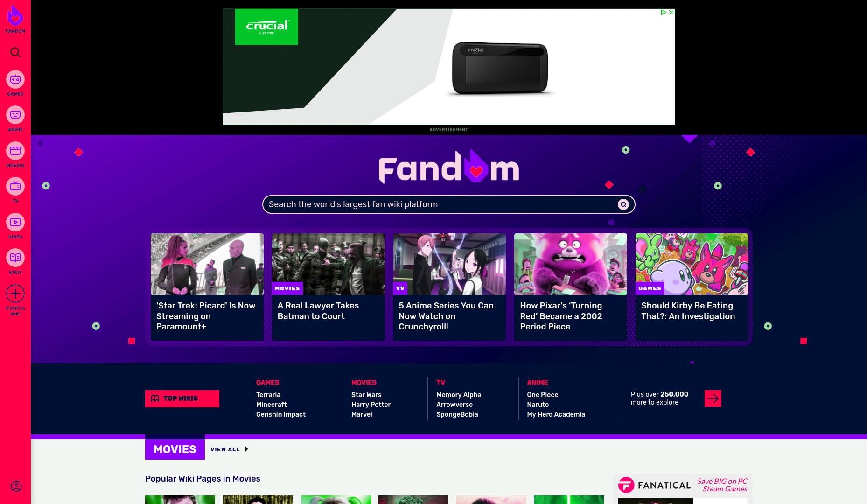This screenshot has width=867, height=504.
Task: Open the ANIME heading in Top Wikis
Action: [x=537, y=383]
